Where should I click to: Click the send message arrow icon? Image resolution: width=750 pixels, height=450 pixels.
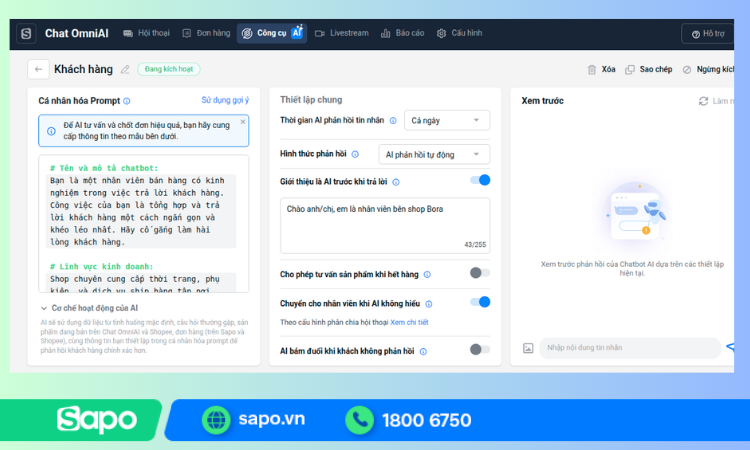[730, 348]
